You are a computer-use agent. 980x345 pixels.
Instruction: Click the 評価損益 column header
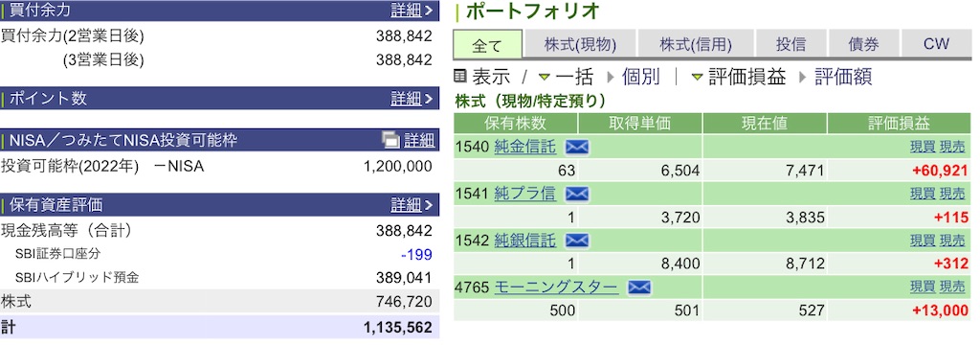[899, 124]
